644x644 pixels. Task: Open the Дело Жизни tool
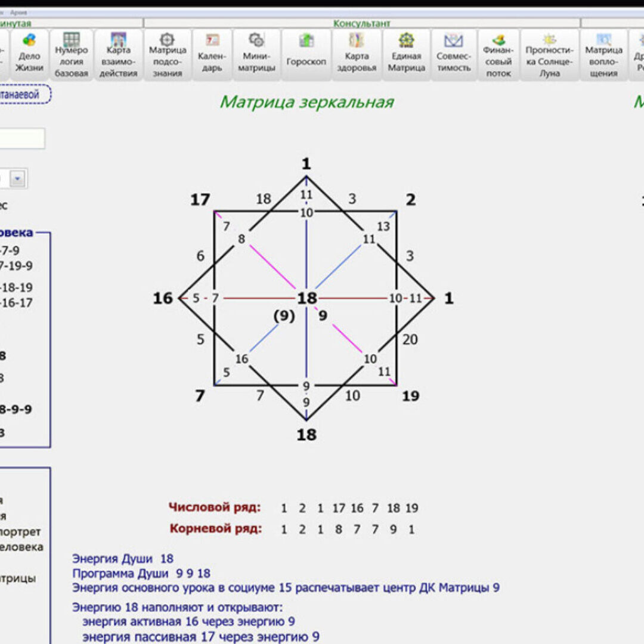(29, 55)
